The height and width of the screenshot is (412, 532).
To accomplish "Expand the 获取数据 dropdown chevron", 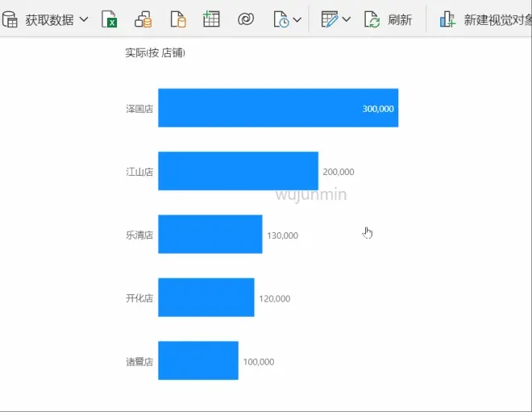I will click(x=84, y=19).
